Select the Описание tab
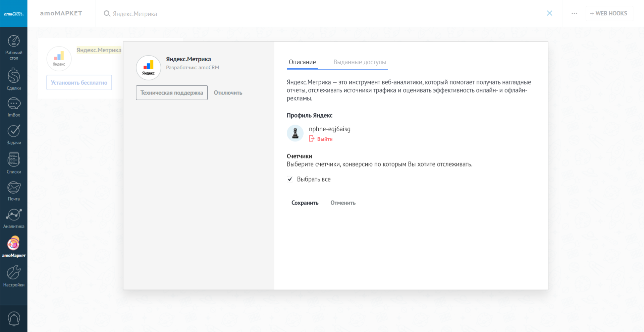Screen dimensions: 644x332 (302, 62)
